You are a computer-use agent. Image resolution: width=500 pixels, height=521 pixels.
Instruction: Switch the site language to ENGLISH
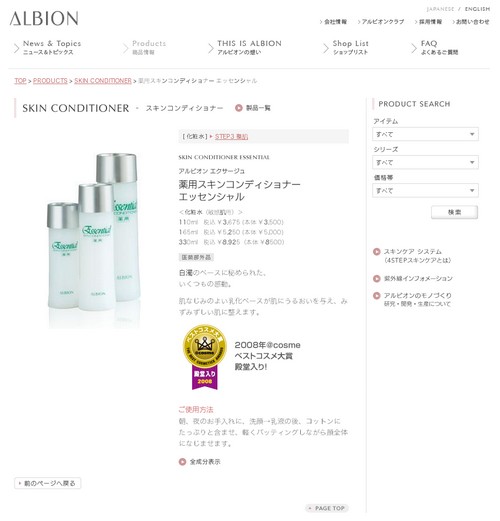tap(477, 9)
